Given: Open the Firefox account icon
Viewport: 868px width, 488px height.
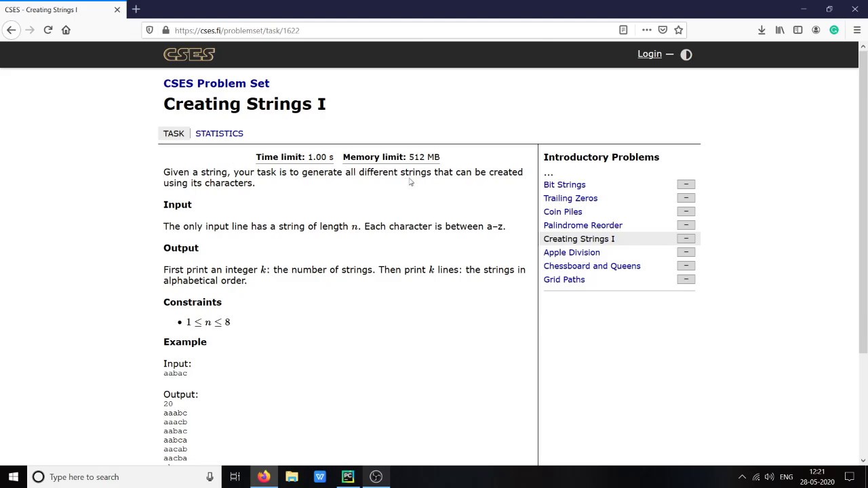Looking at the screenshot, I should 816,30.
